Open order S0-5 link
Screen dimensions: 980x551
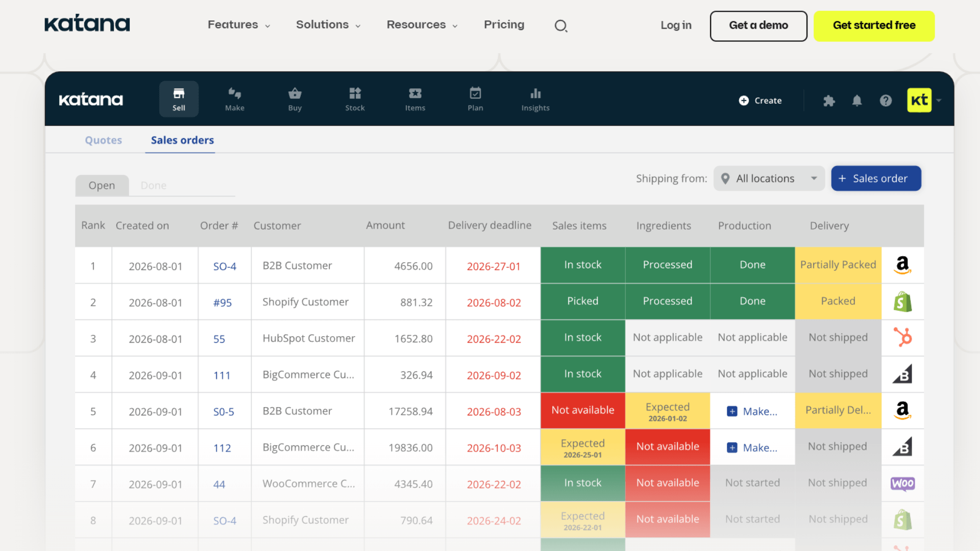point(224,412)
